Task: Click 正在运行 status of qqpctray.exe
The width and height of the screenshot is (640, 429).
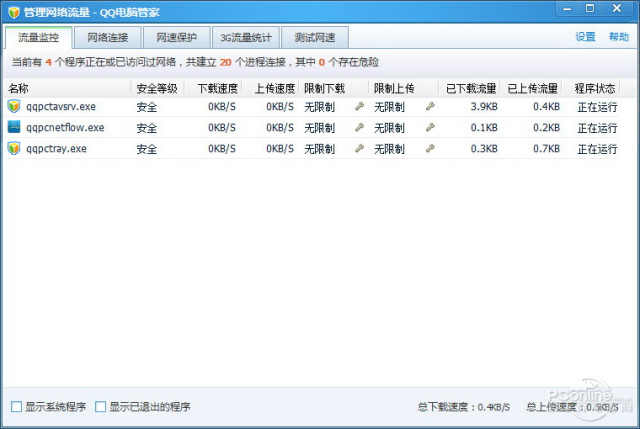Action: coord(597,149)
